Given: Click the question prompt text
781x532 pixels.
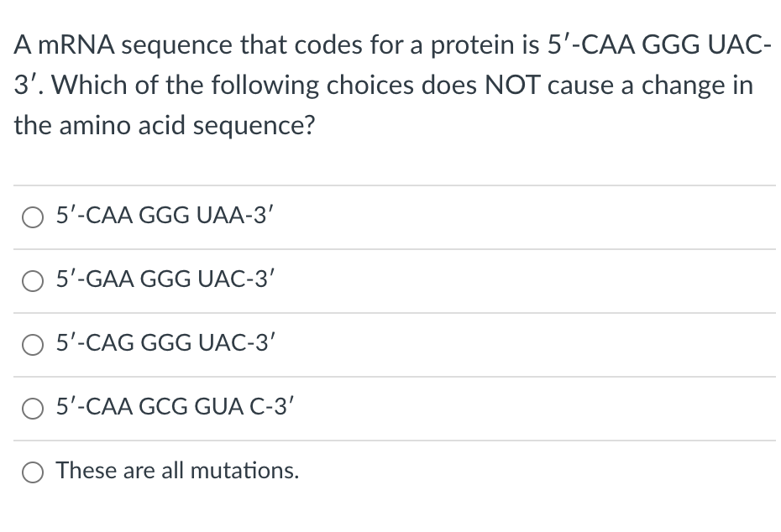Looking at the screenshot, I should click(390, 84).
